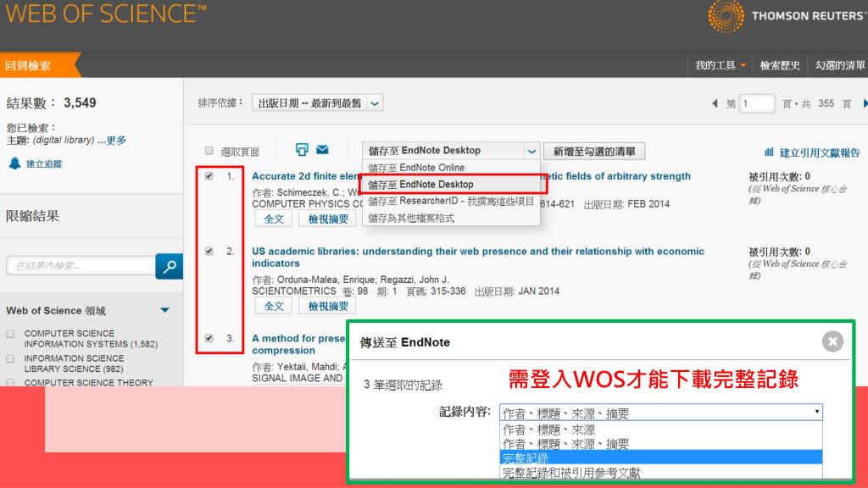Check INFORMATION SCIENCE LIBRARY SCIENCE filter
Screen dimensions: 868x488
pyautogui.click(x=10, y=358)
